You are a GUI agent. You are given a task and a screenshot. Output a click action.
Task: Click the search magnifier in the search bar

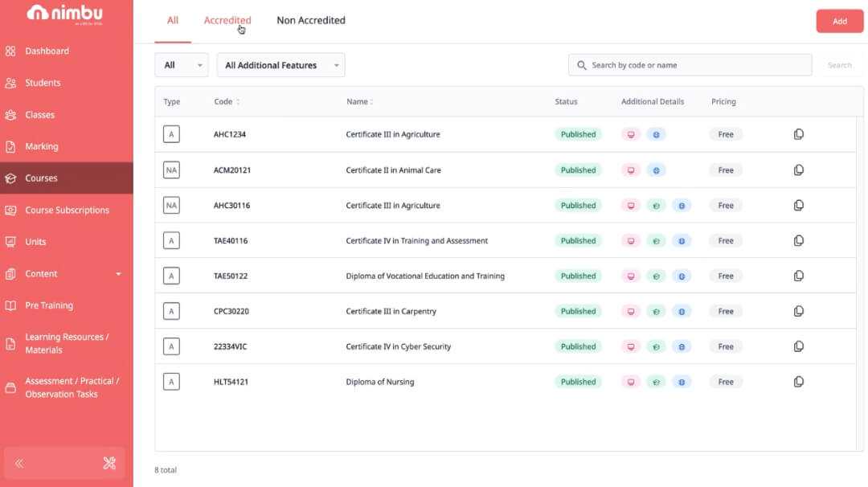point(581,64)
